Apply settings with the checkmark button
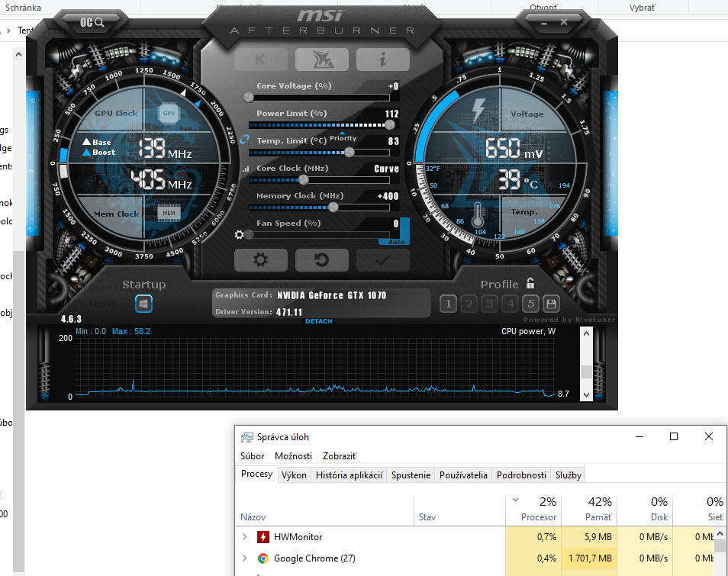 (382, 260)
